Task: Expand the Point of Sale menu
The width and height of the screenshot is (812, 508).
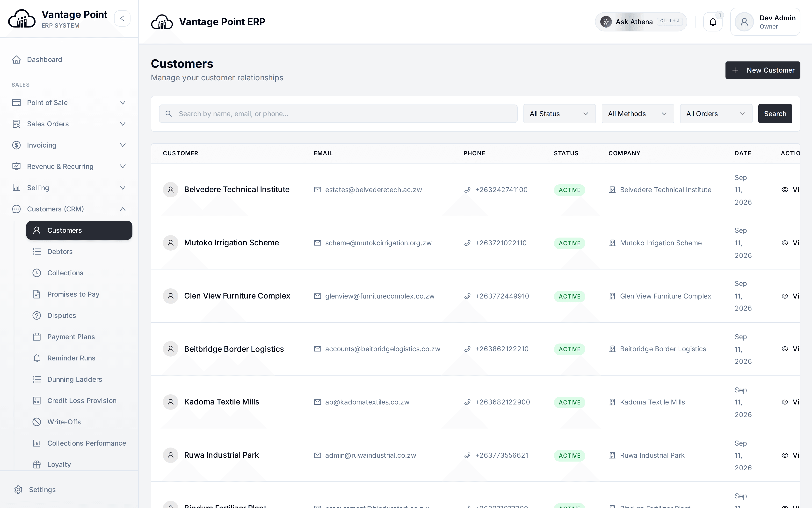Action: (69, 103)
